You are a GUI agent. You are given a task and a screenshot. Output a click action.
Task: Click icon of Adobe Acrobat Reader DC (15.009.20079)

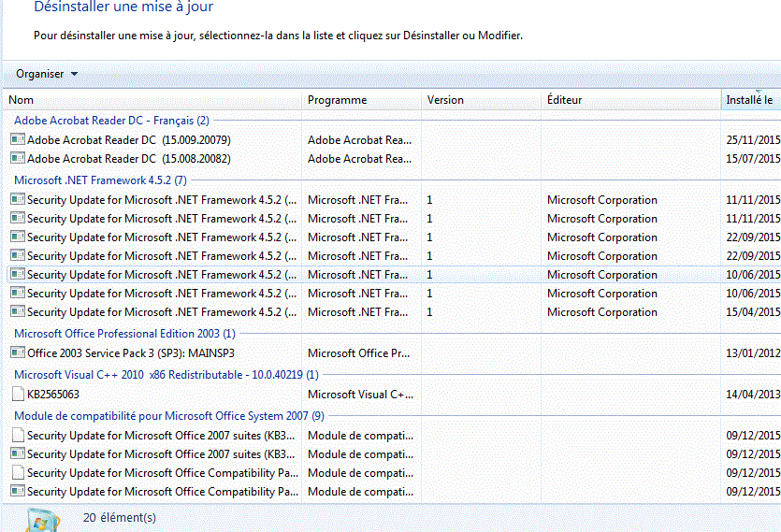coord(17,139)
